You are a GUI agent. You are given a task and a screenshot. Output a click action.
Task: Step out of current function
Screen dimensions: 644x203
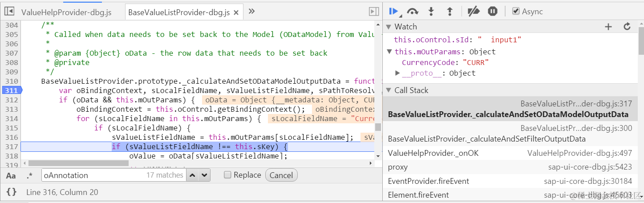click(449, 12)
